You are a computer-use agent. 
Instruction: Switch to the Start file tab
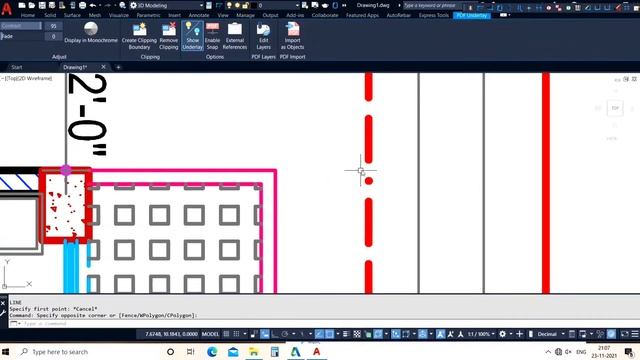click(x=17, y=67)
